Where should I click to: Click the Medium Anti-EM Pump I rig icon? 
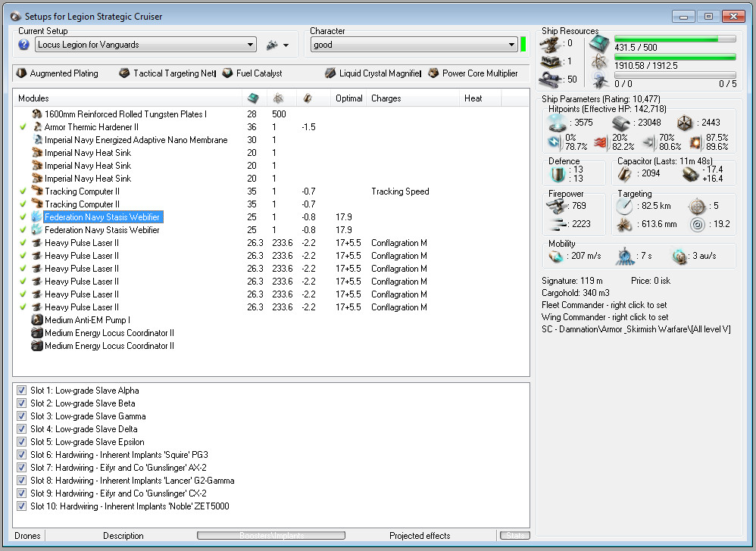37,320
